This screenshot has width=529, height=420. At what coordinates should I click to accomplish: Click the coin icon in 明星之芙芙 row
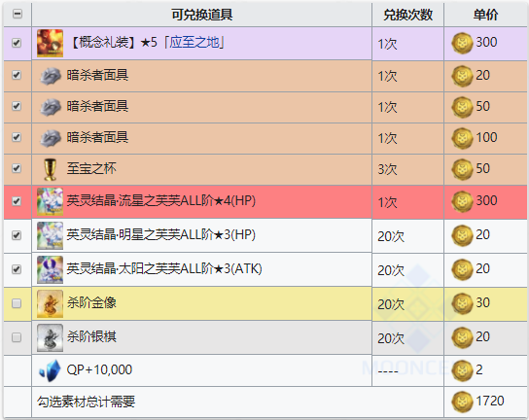coord(462,235)
